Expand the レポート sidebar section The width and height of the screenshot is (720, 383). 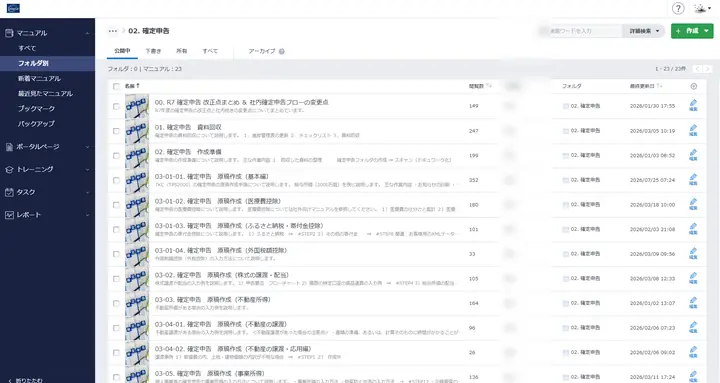pos(87,215)
